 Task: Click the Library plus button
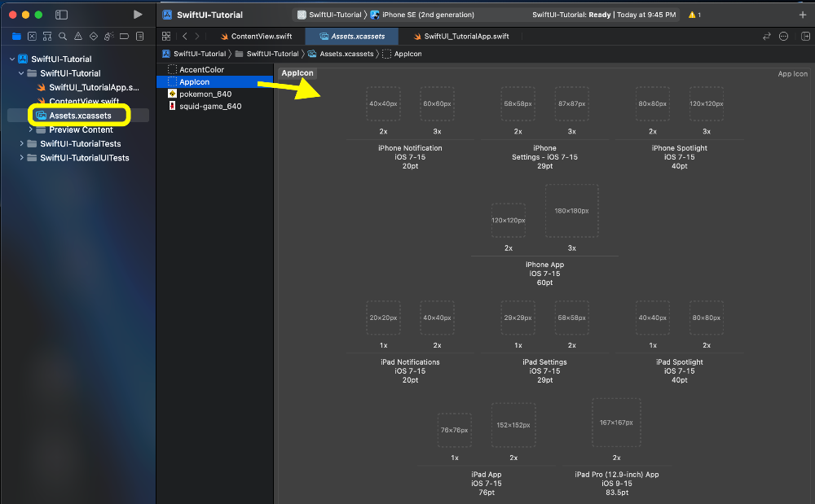click(x=803, y=15)
